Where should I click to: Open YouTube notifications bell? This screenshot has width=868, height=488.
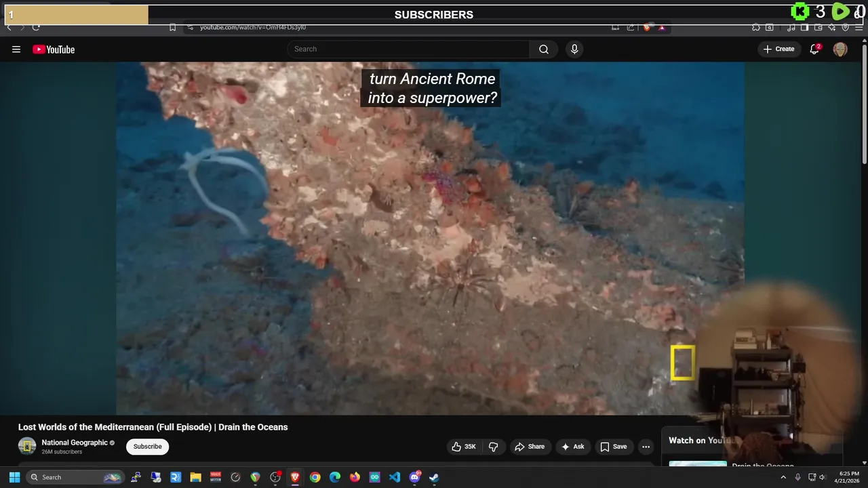coord(814,49)
